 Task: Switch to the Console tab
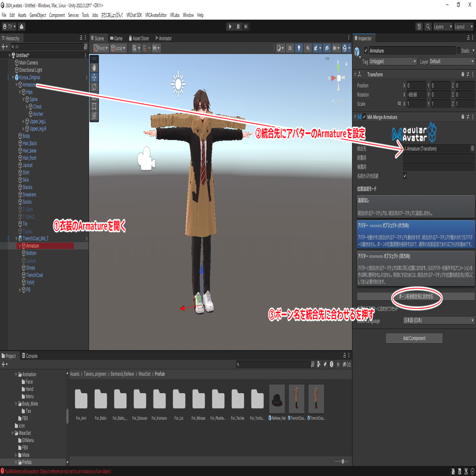(x=28, y=356)
